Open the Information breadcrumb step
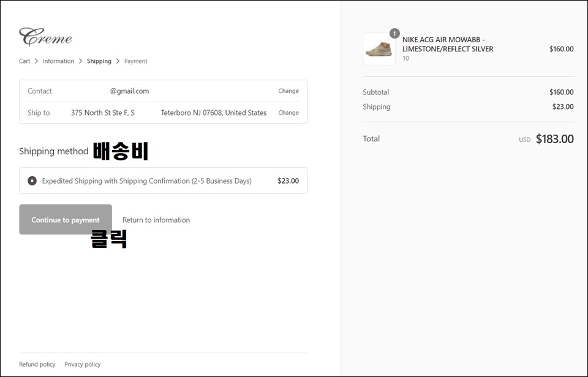 pos(59,61)
